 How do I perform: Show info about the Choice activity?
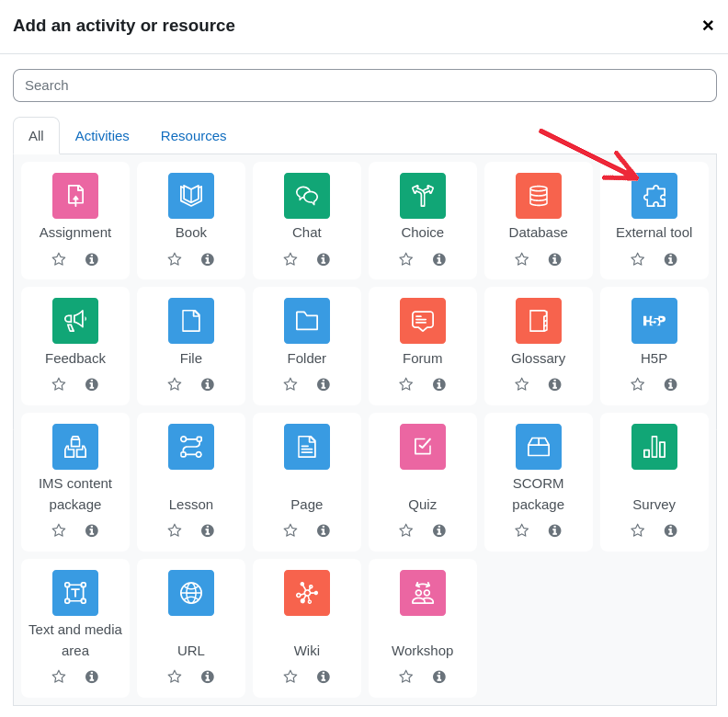[439, 259]
